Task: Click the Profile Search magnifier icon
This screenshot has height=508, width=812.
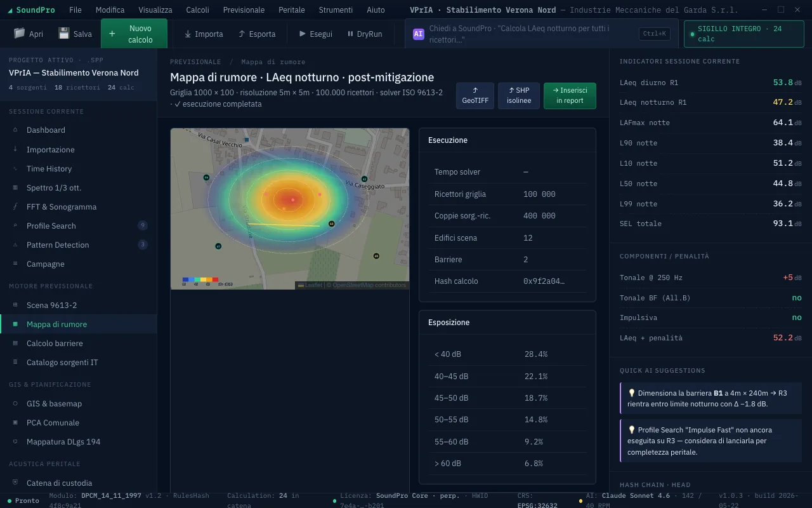Action: point(15,226)
